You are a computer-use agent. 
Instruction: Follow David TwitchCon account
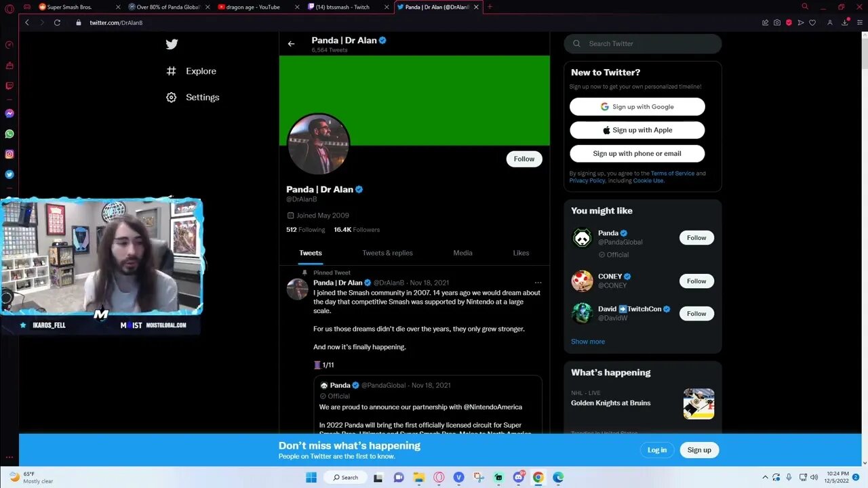696,314
